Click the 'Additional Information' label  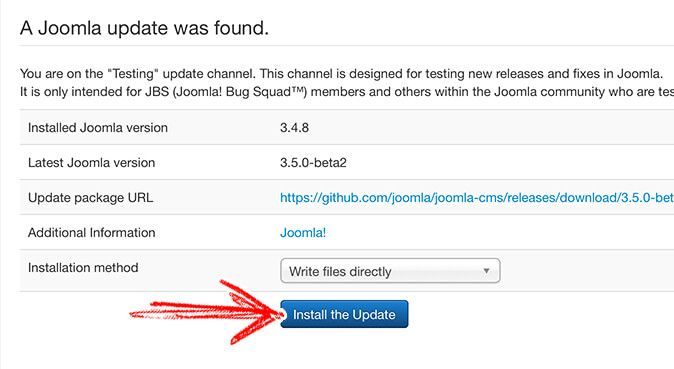pos(92,232)
